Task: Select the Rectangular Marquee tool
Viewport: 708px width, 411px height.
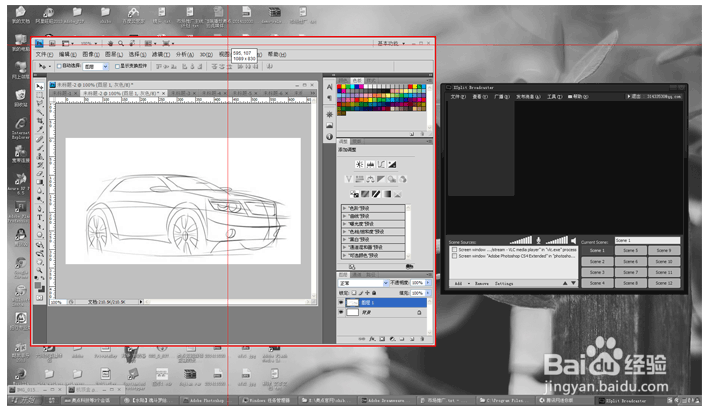Action: click(40, 95)
